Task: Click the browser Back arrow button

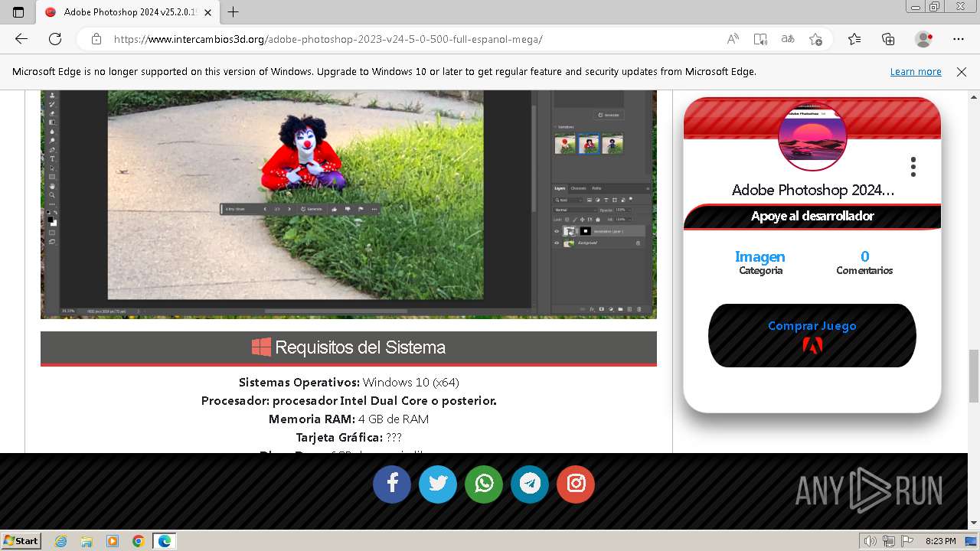Action: (21, 39)
